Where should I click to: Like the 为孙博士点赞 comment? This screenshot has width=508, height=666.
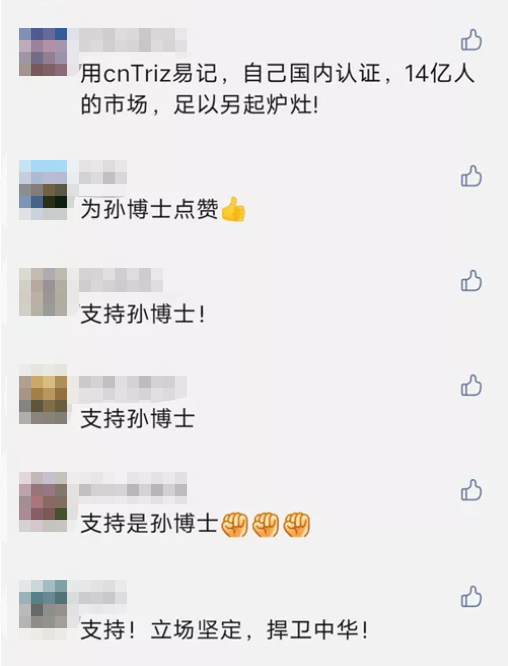click(471, 176)
